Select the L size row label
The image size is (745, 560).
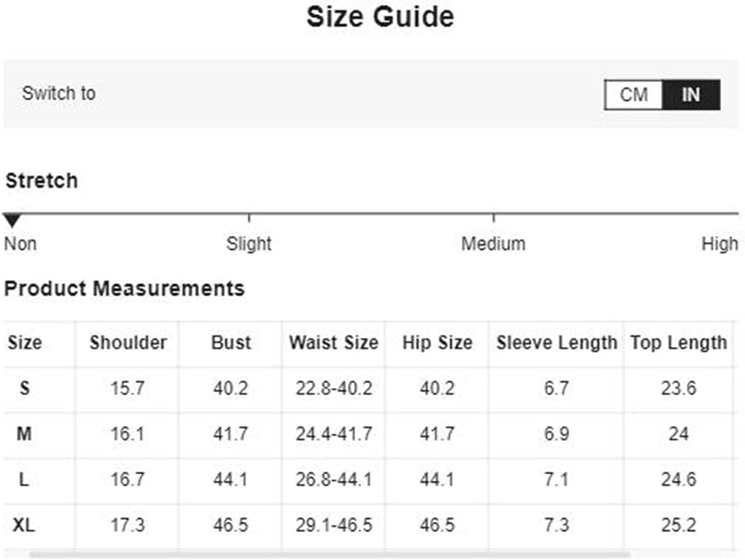[x=24, y=479]
